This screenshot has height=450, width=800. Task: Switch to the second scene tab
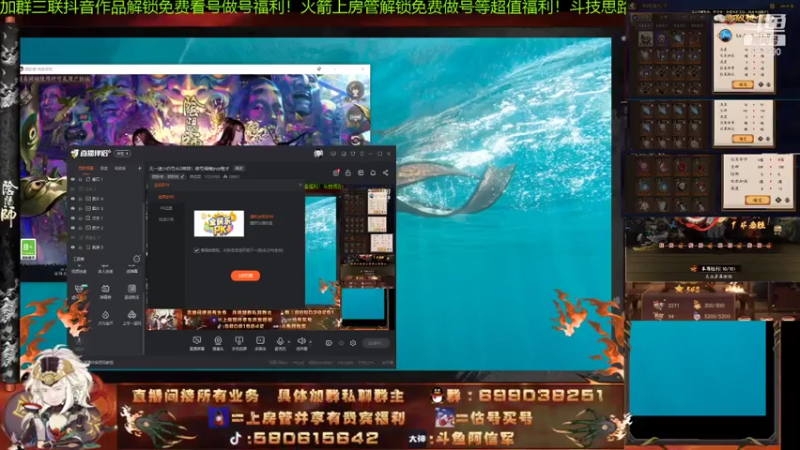click(x=104, y=168)
